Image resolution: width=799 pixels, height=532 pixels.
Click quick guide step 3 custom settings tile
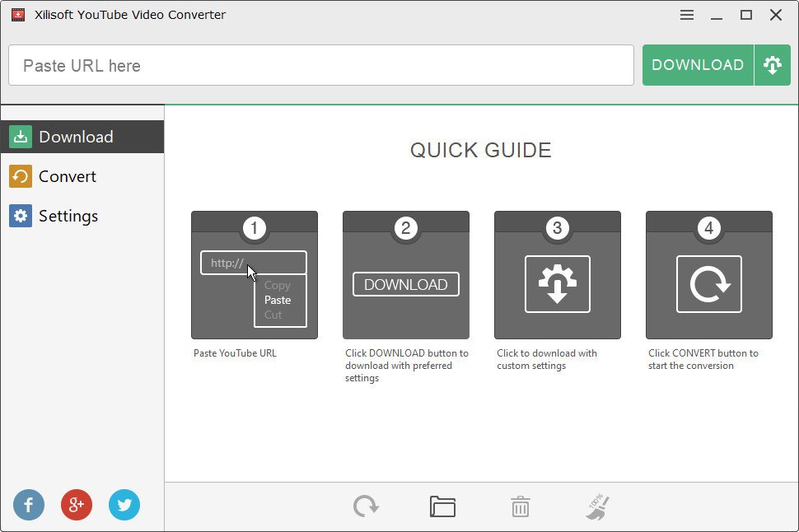tap(557, 275)
